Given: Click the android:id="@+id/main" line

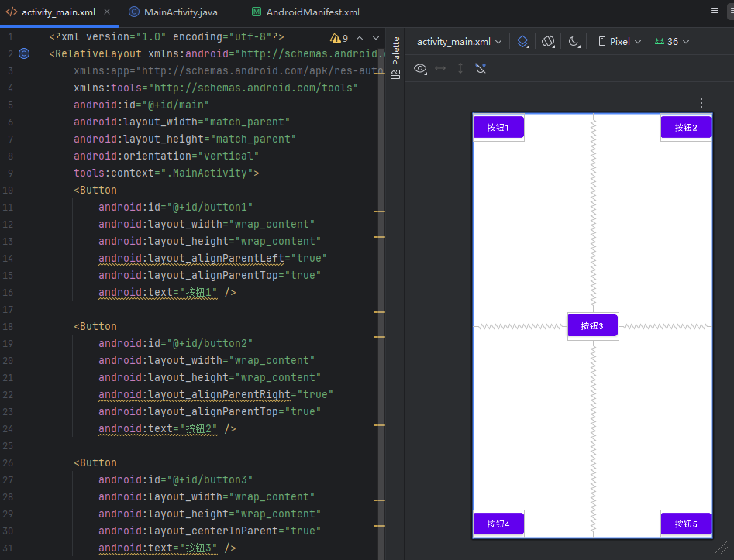Looking at the screenshot, I should click(x=141, y=105).
